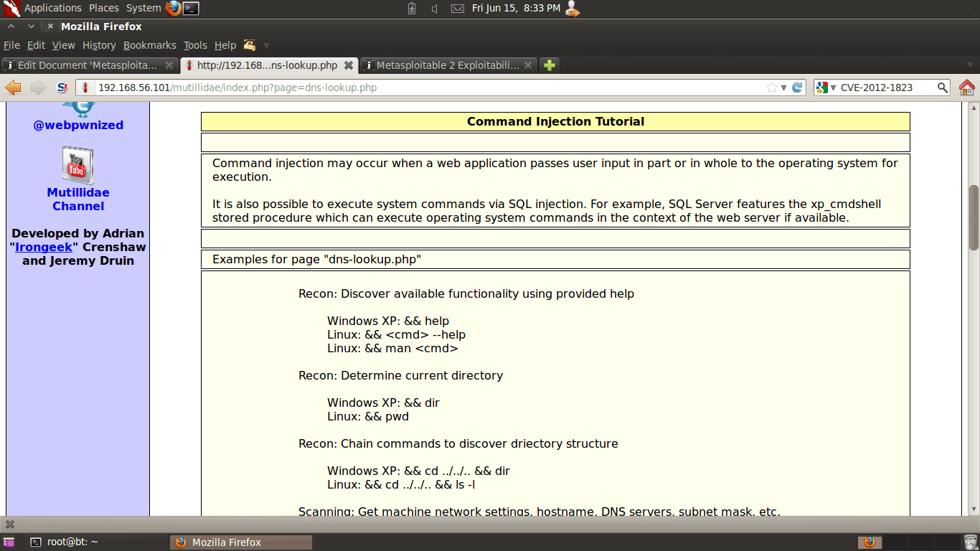Image resolution: width=980 pixels, height=551 pixels.
Task: Switch to Metasploitable 2 Exploitability tab
Action: click(447, 65)
